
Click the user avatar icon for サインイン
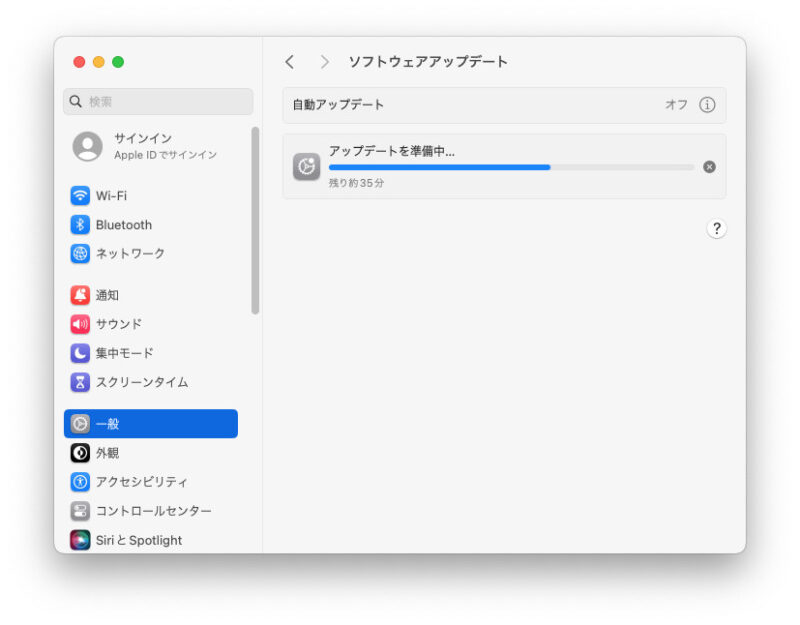pyautogui.click(x=88, y=146)
